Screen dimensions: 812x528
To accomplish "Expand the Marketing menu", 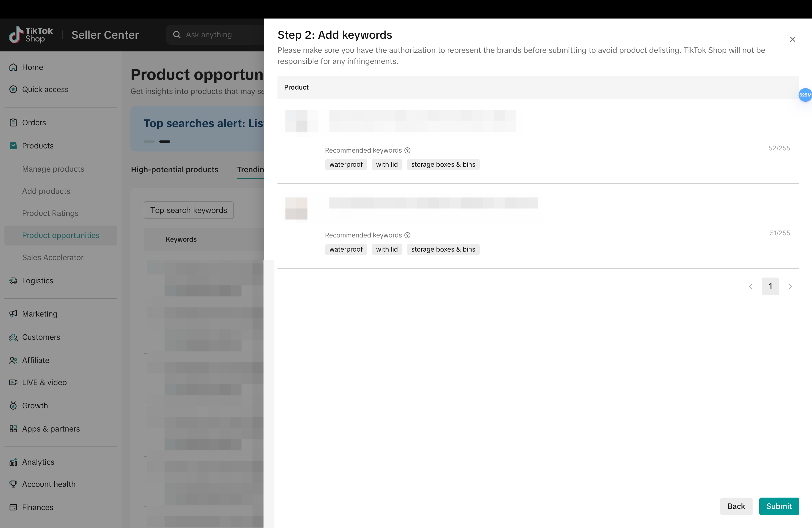I will click(61, 314).
